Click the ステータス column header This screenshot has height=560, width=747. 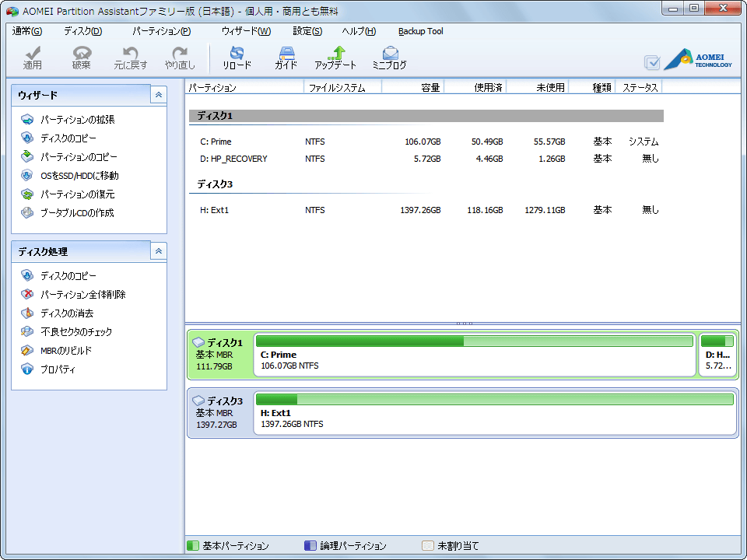(x=640, y=87)
